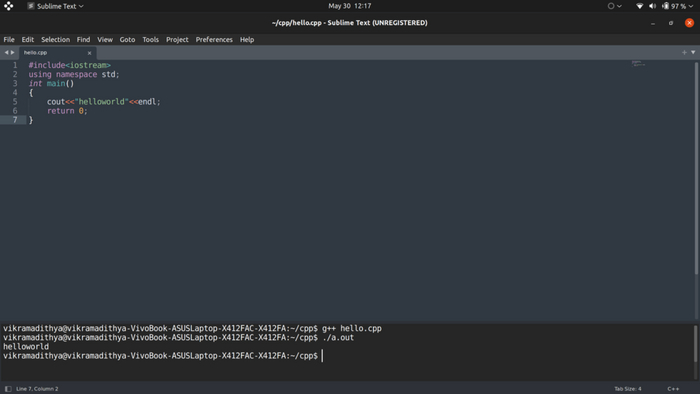Open the Goto menu

click(127, 39)
